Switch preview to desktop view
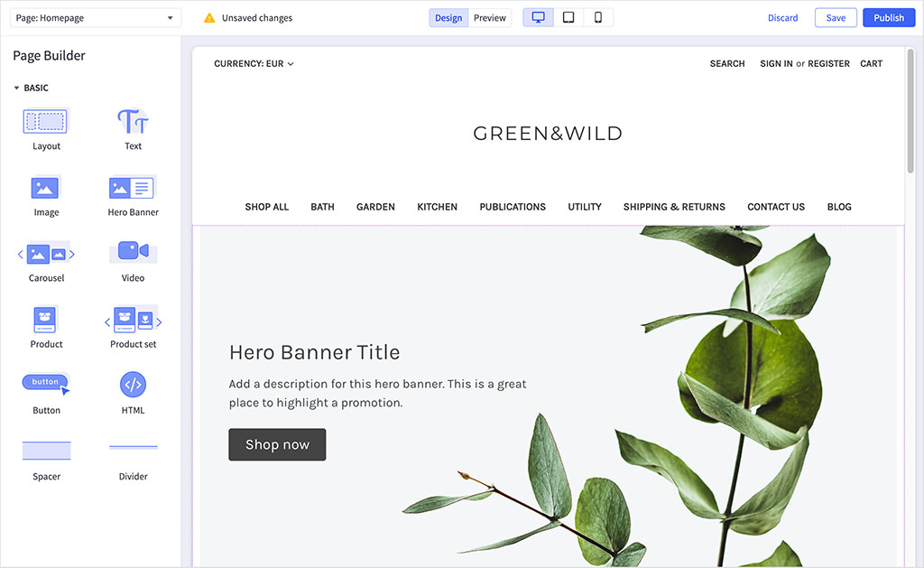924x568 pixels. pyautogui.click(x=538, y=16)
